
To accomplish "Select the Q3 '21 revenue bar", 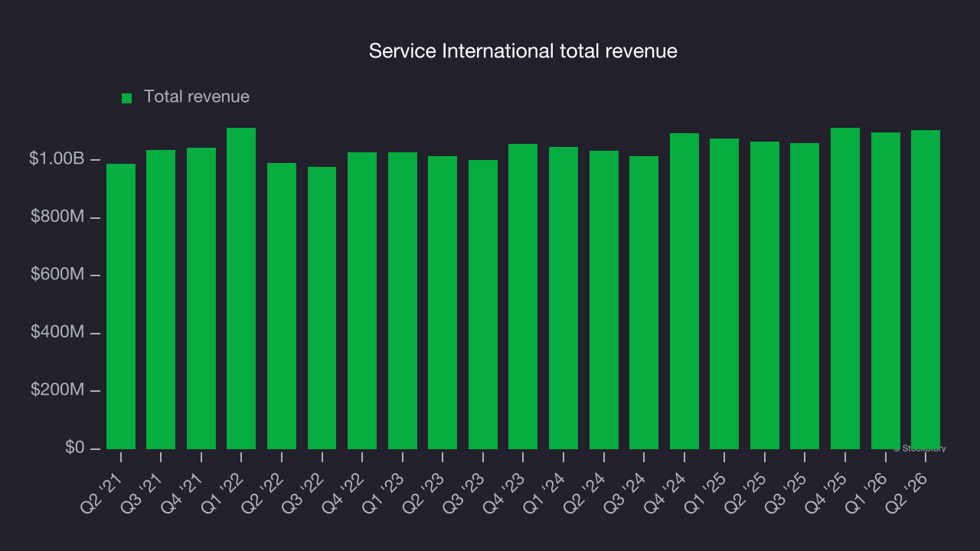I will coord(161,299).
